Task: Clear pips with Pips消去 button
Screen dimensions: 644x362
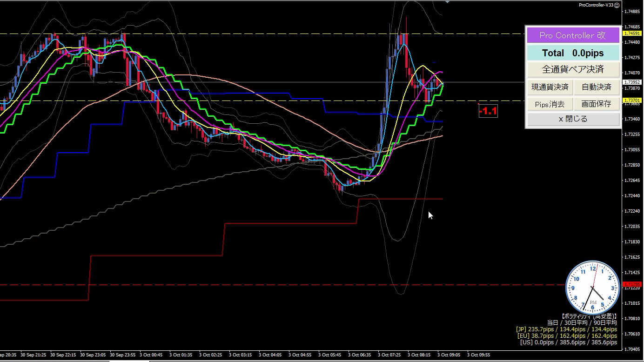Action: [550, 104]
